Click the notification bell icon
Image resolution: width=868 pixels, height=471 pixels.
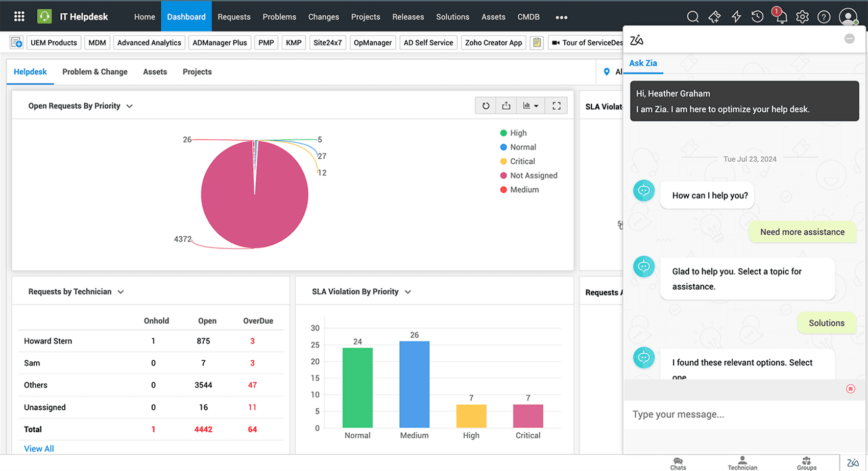point(781,17)
